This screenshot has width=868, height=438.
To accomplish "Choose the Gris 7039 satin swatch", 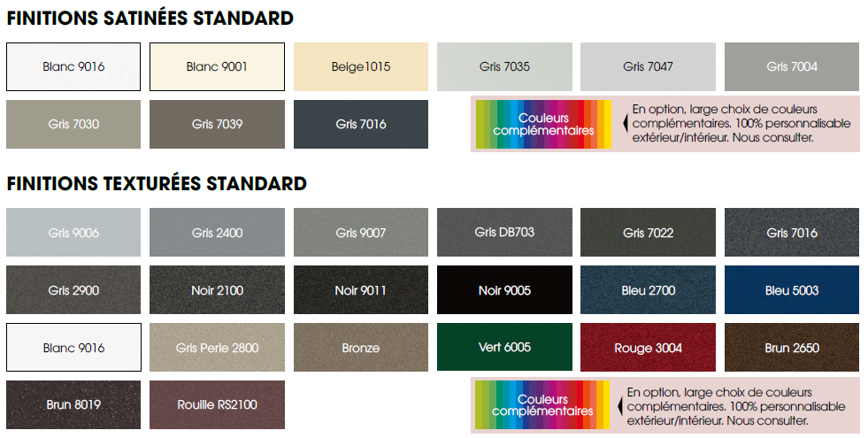I will (x=217, y=124).
